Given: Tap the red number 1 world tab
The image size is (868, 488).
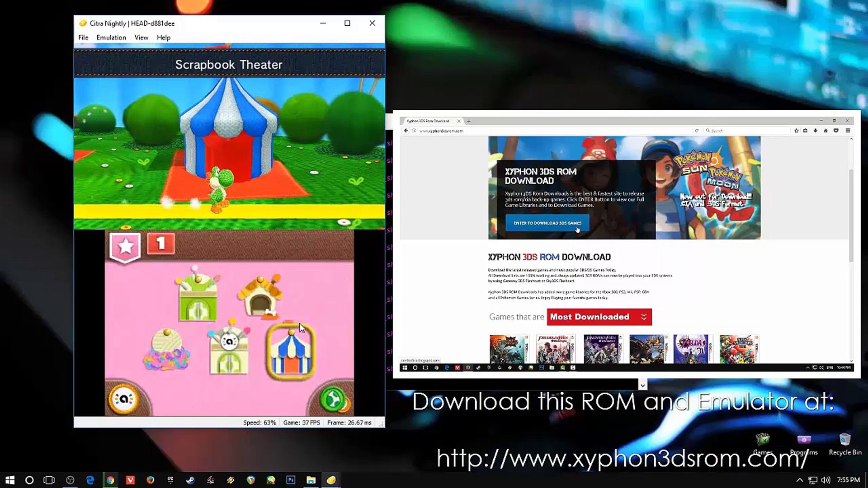Looking at the screenshot, I should pyautogui.click(x=160, y=244).
